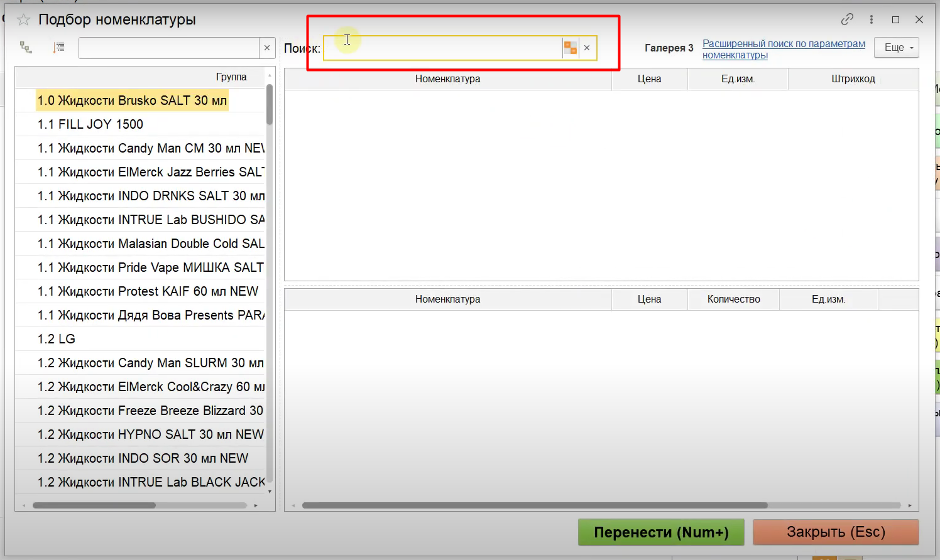Select the 1.2 LG group
Image resolution: width=940 pixels, height=560 pixels.
click(57, 339)
